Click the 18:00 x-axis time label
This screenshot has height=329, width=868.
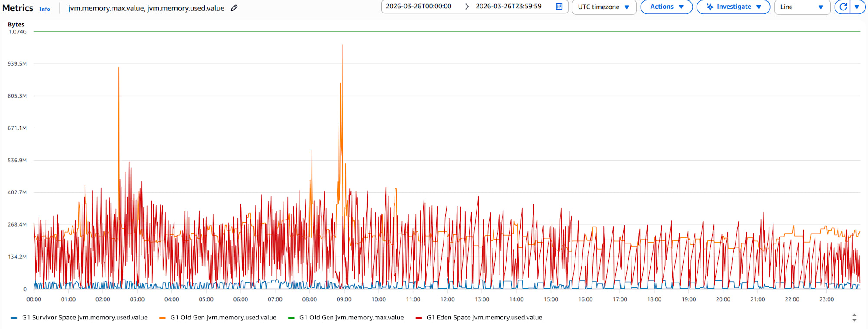654,299
